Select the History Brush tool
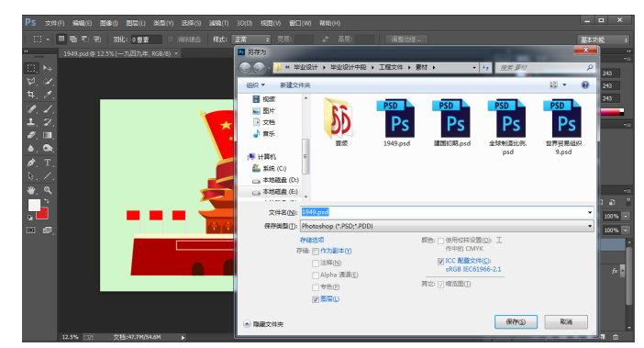644x348 pixels. 48,122
